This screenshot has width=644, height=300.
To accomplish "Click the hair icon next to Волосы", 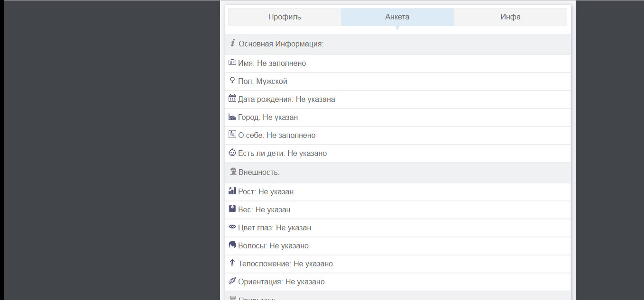I will click(232, 245).
